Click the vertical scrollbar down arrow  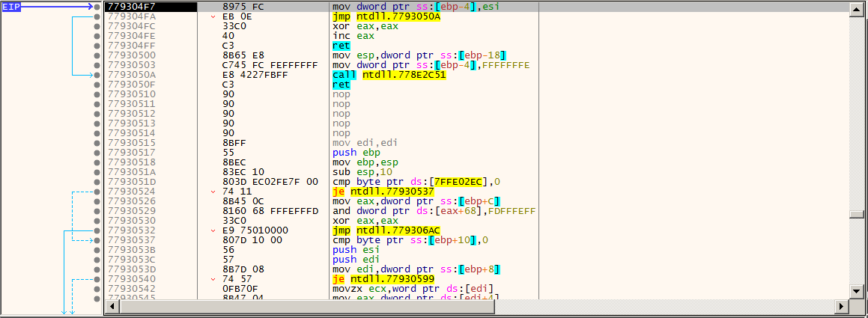(857, 292)
